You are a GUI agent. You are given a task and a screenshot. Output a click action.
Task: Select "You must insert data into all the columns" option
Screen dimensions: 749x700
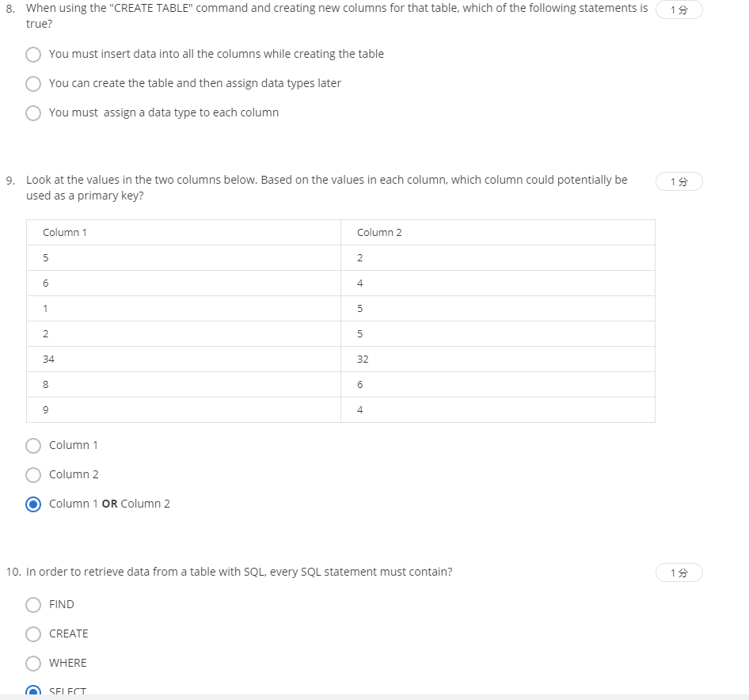point(33,54)
